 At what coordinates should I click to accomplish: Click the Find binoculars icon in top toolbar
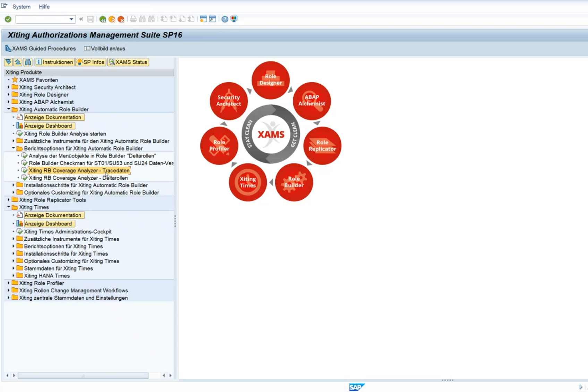(142, 19)
